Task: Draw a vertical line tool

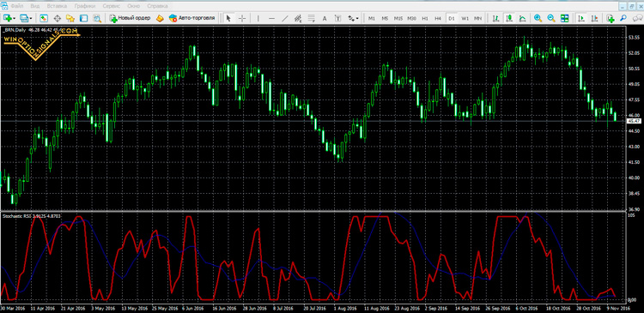Action: pos(258,19)
